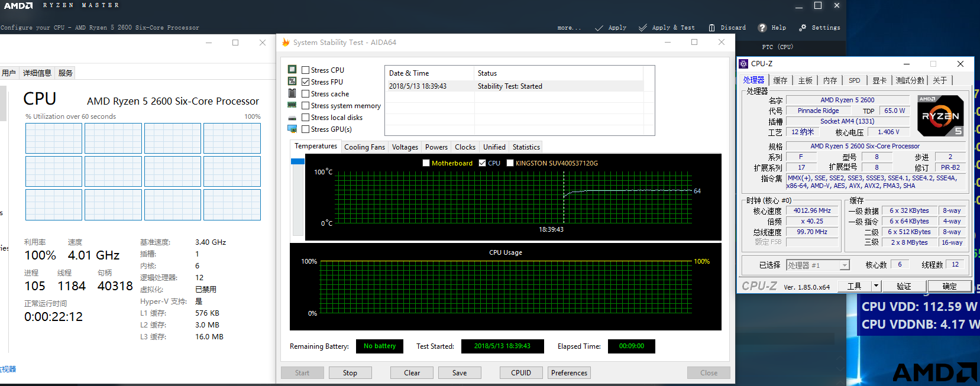
Task: Tick the Stress system memory checkbox
Action: (x=305, y=105)
